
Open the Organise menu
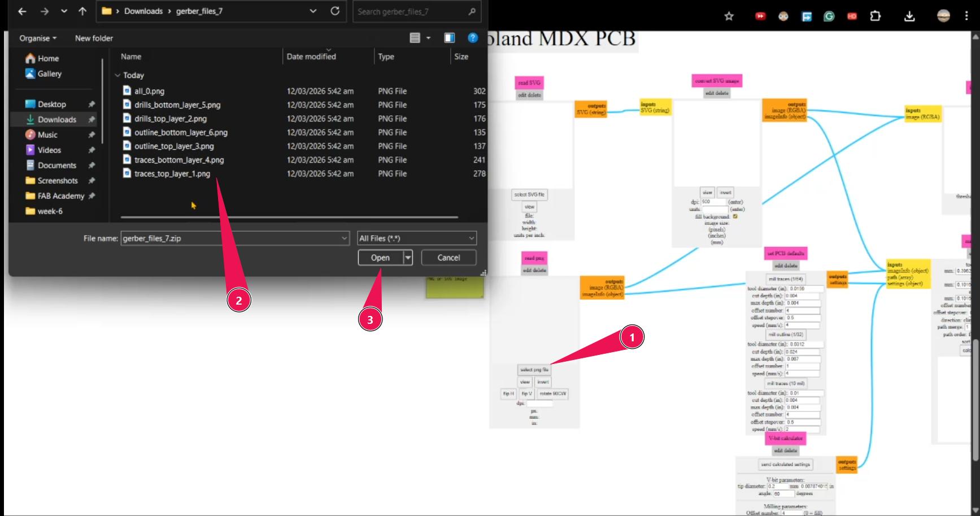click(38, 38)
